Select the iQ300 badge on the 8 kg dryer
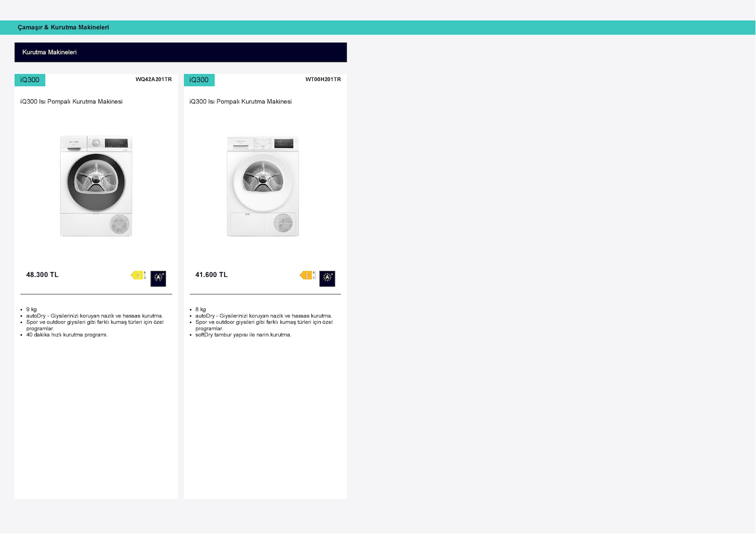 pos(199,80)
